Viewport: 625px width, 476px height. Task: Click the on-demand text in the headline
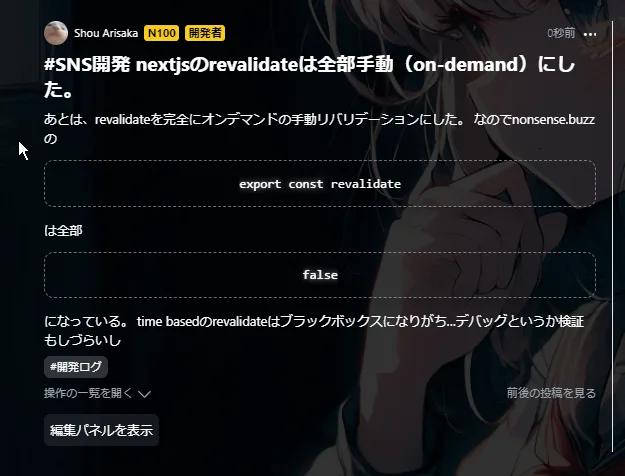(465, 65)
